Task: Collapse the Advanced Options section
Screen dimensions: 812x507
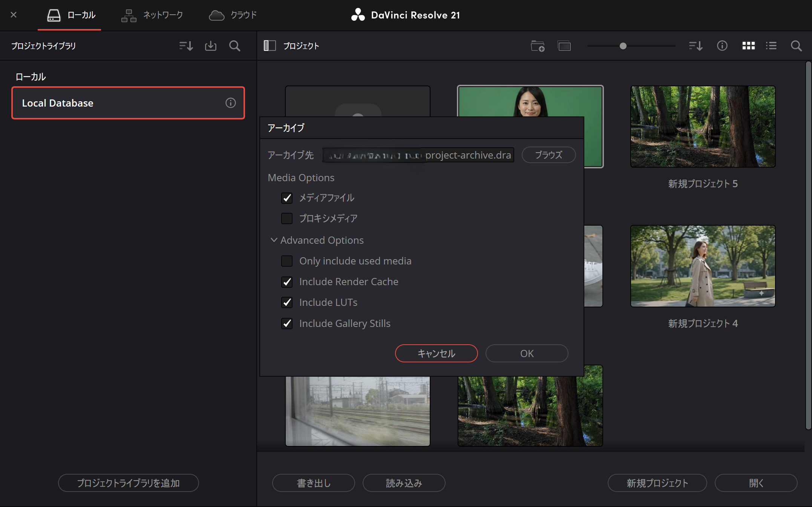Action: (x=274, y=240)
